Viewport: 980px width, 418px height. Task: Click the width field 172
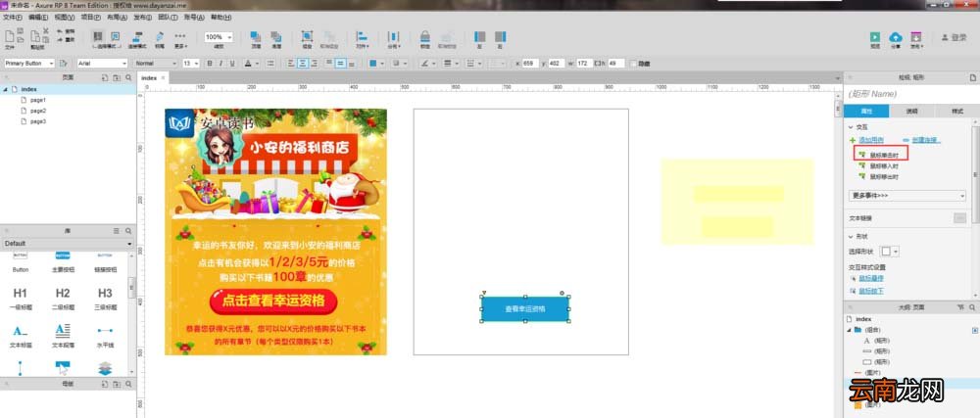(x=584, y=63)
